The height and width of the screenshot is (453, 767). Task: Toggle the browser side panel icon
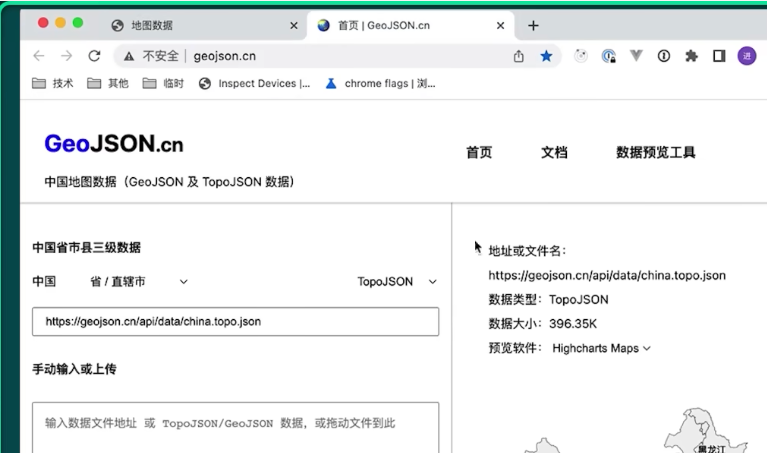[718, 56]
